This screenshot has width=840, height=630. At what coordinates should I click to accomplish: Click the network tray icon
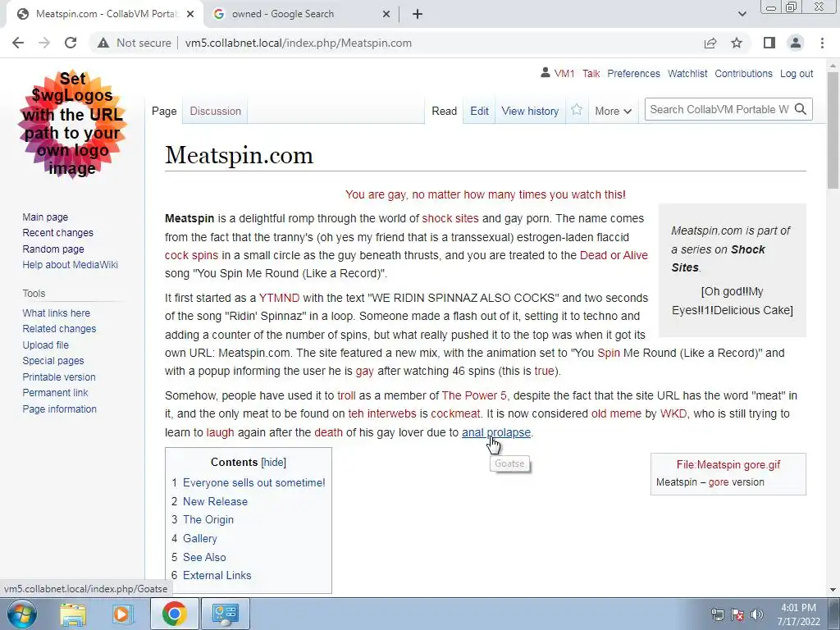(717, 614)
